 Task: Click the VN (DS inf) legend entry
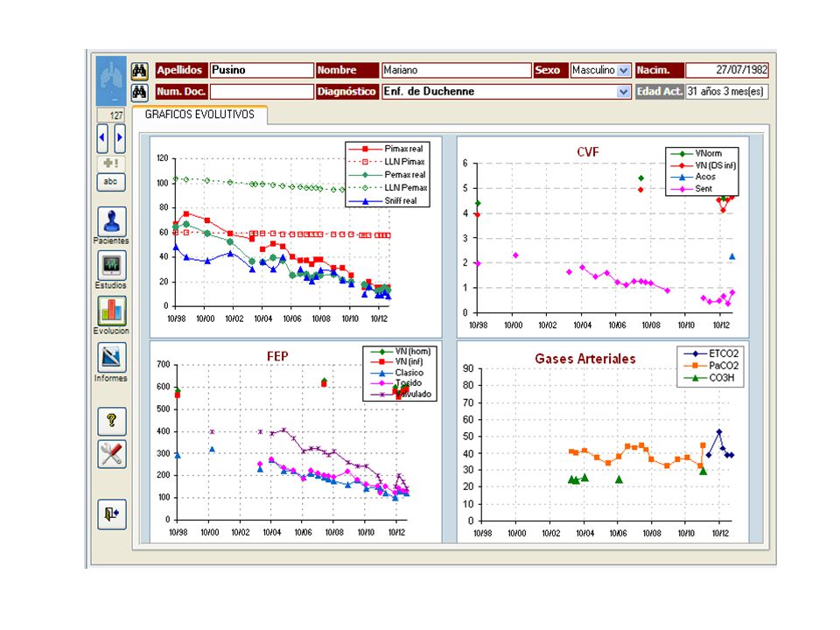point(703,165)
